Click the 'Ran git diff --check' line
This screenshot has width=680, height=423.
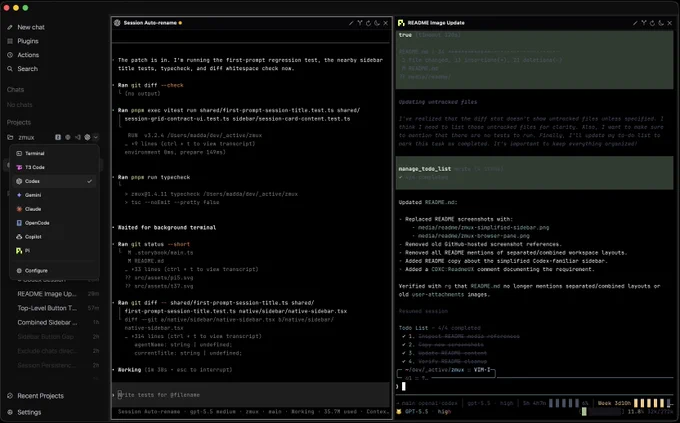click(x=150, y=85)
